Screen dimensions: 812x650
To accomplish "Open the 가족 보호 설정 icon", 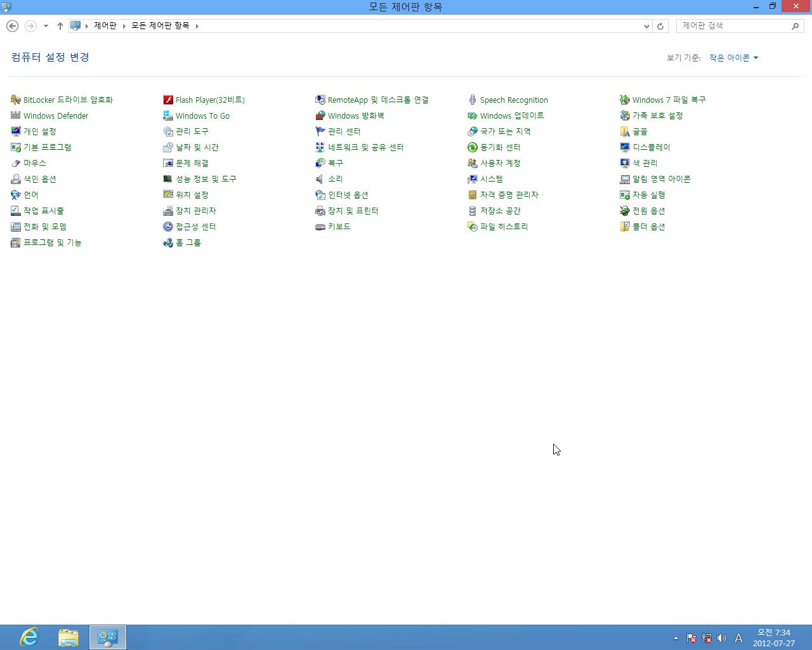I will click(x=625, y=116).
